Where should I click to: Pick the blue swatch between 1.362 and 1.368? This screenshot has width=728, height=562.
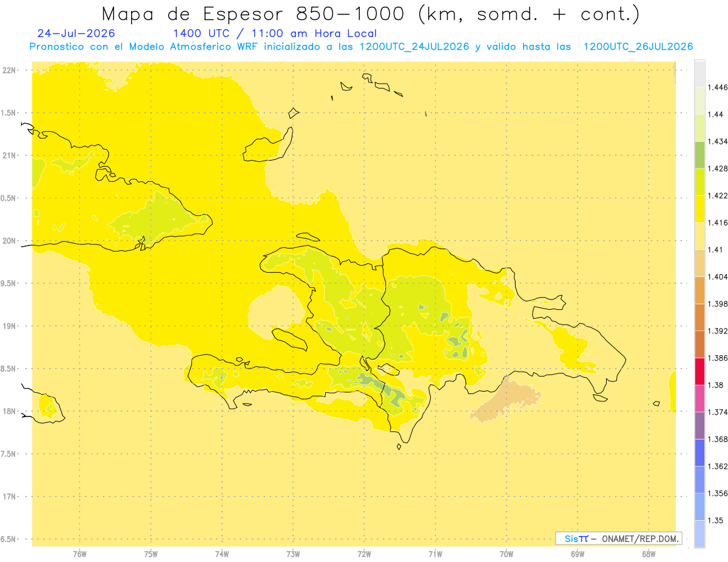click(699, 452)
